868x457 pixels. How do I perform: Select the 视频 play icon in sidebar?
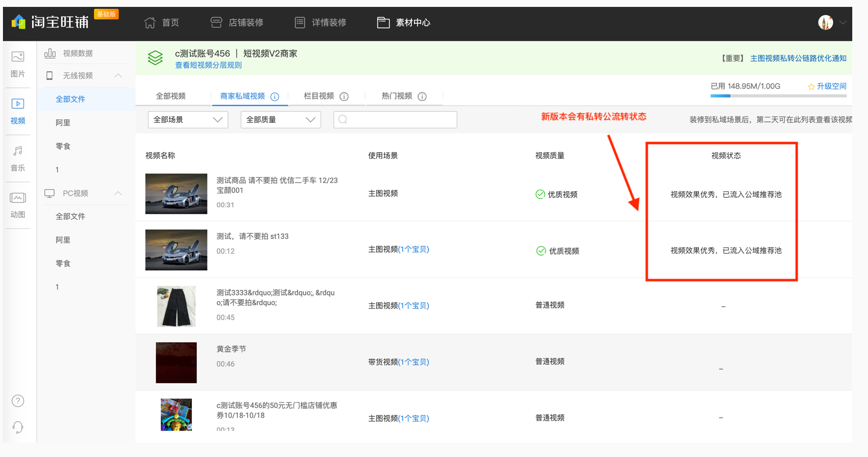[x=18, y=104]
